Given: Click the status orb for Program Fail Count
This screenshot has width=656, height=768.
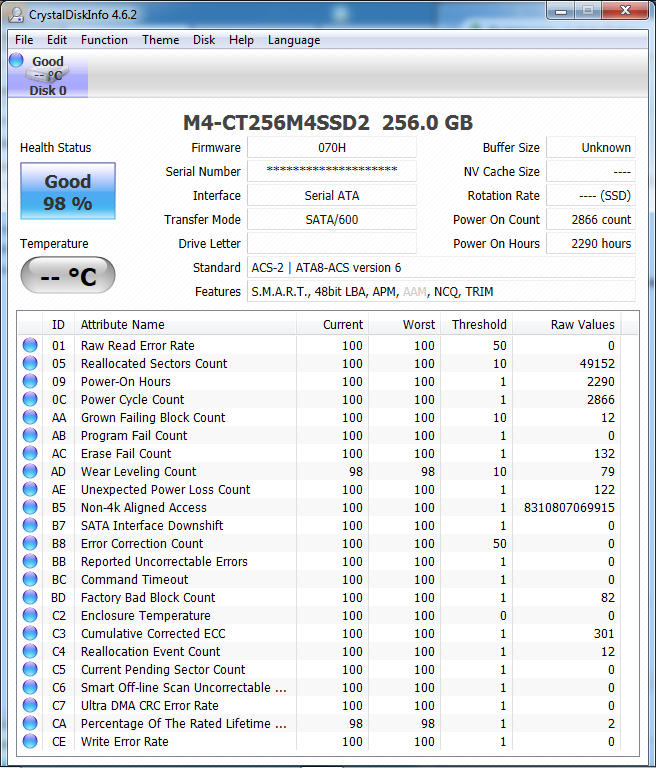Looking at the screenshot, I should 30,435.
